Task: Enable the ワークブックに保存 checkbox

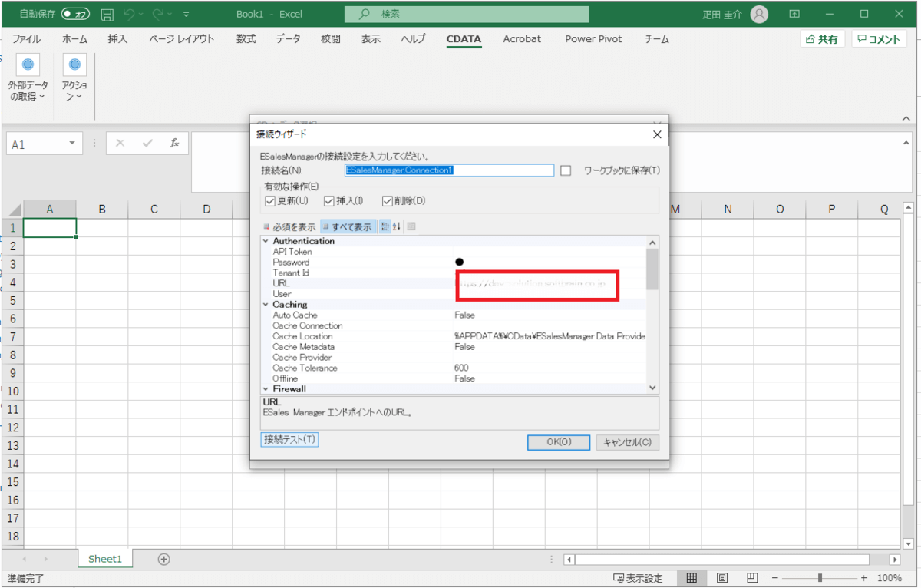Action: pos(566,170)
